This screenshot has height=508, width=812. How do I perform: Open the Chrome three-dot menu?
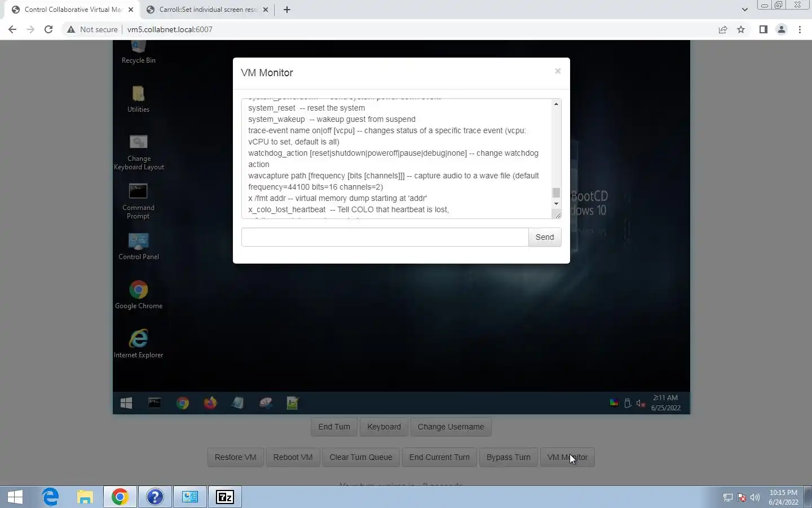tap(800, 29)
